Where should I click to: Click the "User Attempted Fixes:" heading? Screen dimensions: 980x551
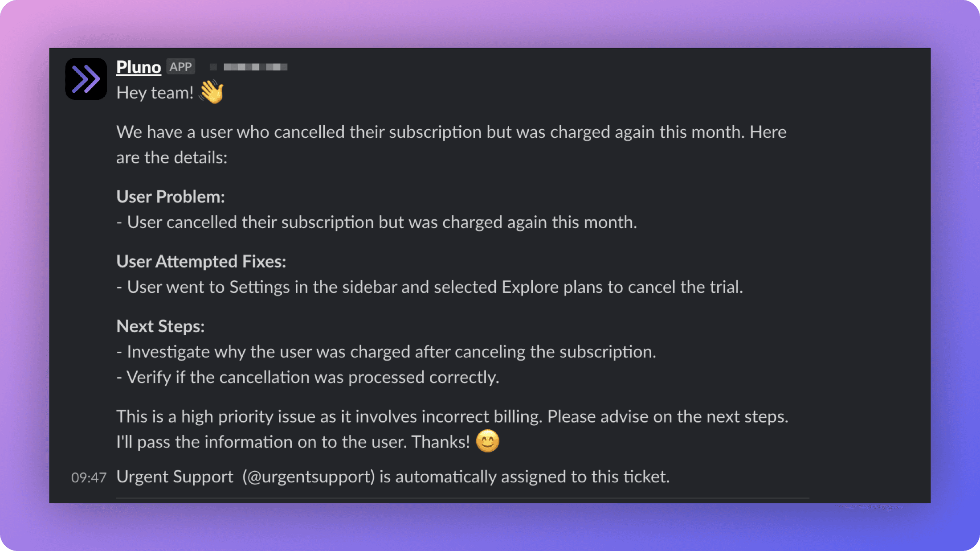[x=201, y=261]
